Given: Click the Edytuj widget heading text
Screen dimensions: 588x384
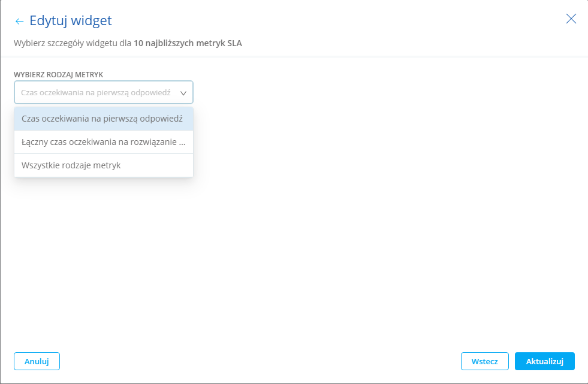Looking at the screenshot, I should 71,21.
